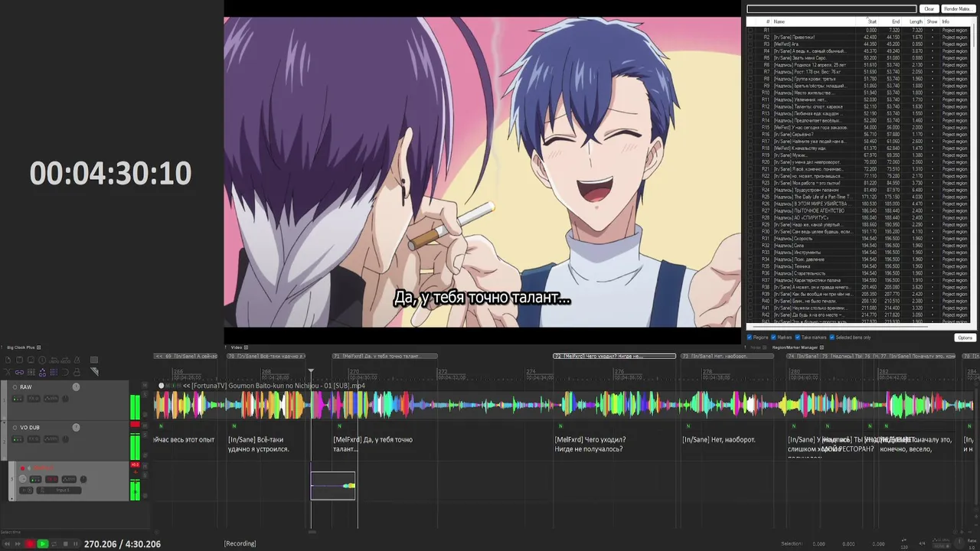Click the Save Project toolbar icon
Screen dimensions: 980x551
tap(31, 360)
